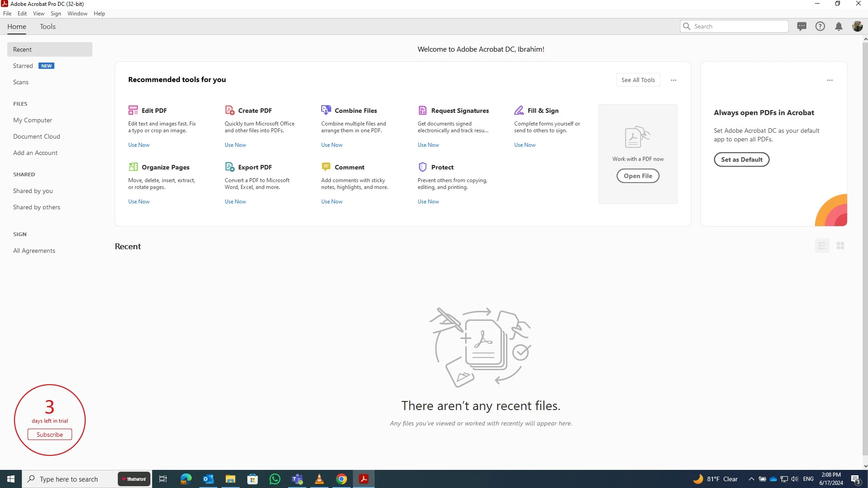This screenshot has width=868, height=488.
Task: Open WhatsApp from the taskbar
Action: 275,479
